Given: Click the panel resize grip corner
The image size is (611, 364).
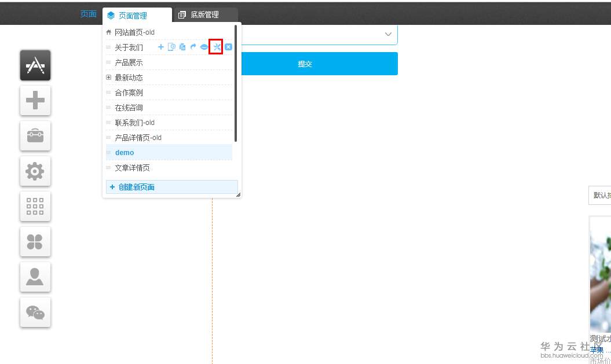Looking at the screenshot, I should (238, 194).
